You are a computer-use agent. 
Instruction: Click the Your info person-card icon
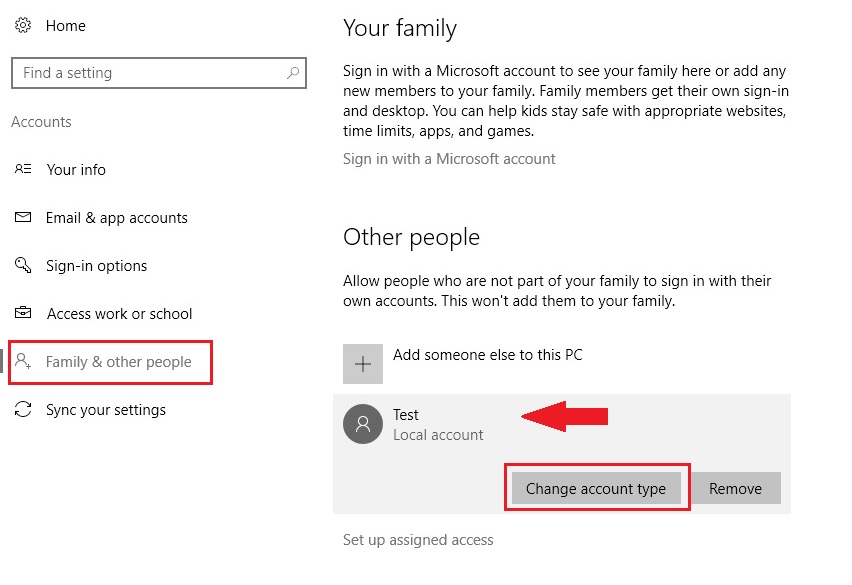tap(24, 170)
